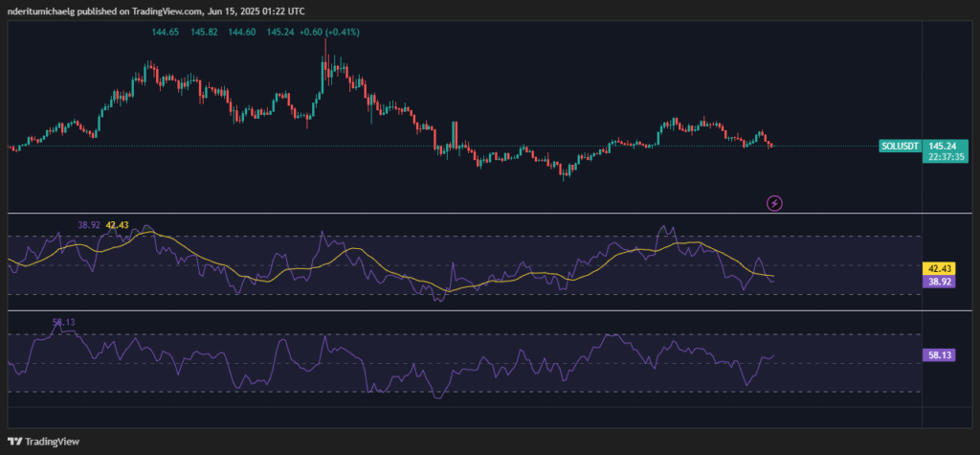This screenshot has width=980, height=455.
Task: Click the 145.24 close value in top legend
Action: (x=282, y=32)
